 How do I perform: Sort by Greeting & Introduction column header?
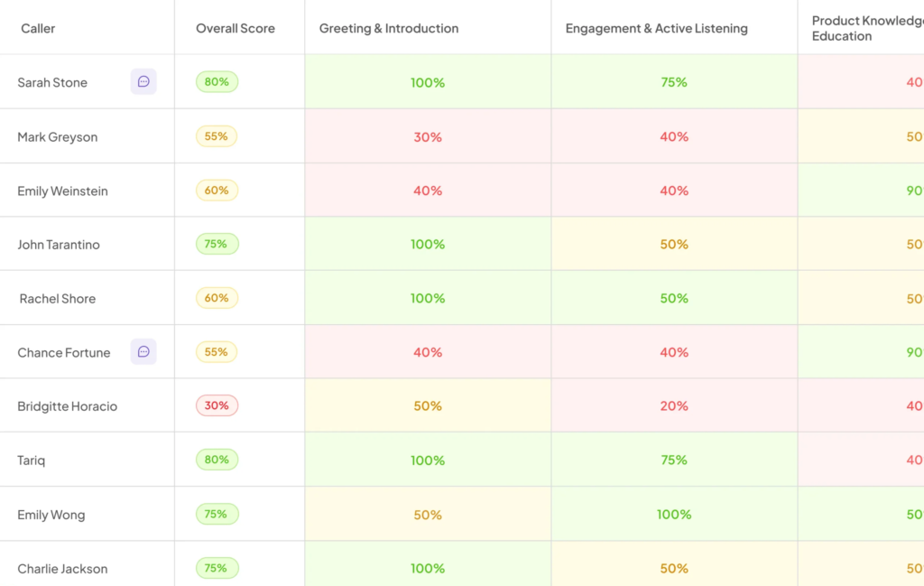coord(388,28)
